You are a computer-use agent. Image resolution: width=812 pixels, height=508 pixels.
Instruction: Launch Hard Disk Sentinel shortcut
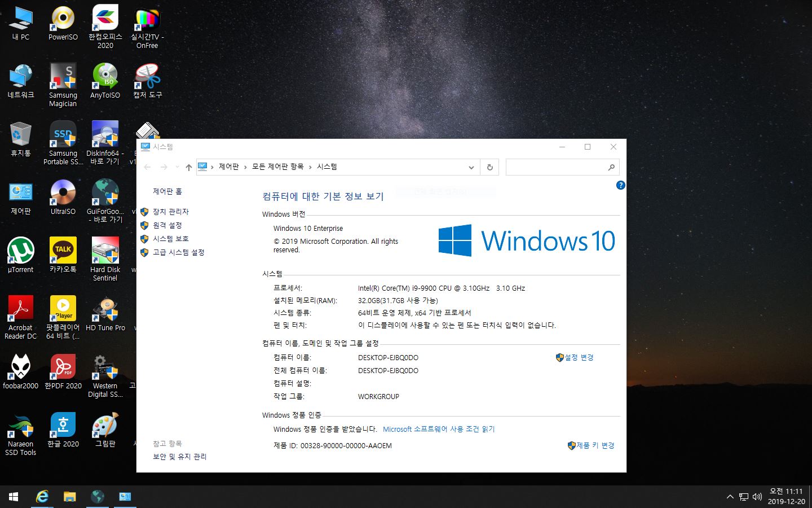105,260
